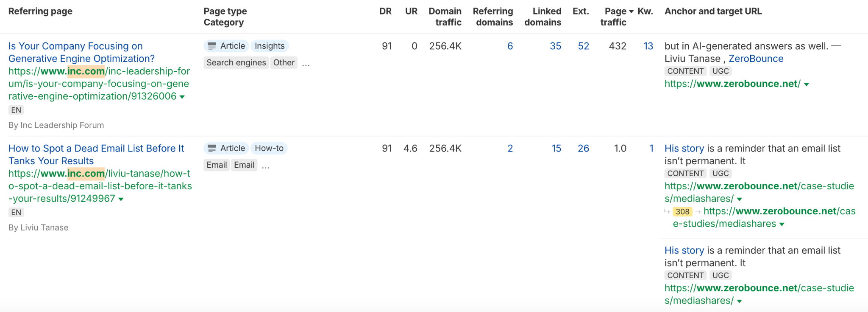This screenshot has height=312, width=868.
Task: Open the redirected zerobounce.net/case-studies/mediashares URL
Action: 764,217
